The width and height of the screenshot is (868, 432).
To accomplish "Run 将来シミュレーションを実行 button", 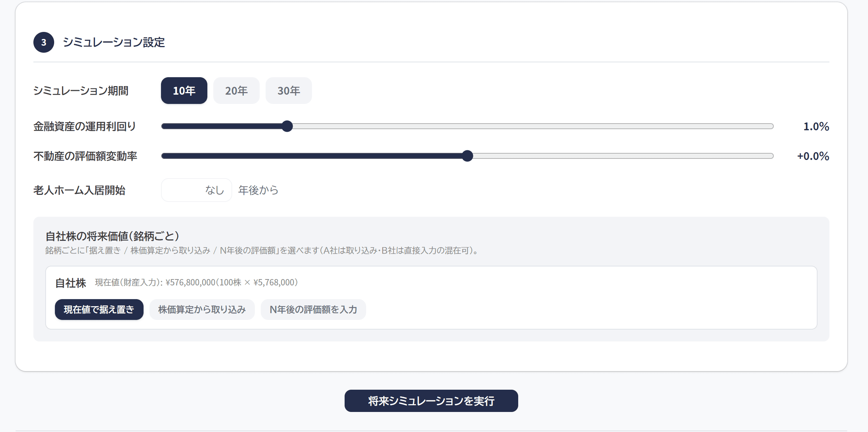I will 431,401.
